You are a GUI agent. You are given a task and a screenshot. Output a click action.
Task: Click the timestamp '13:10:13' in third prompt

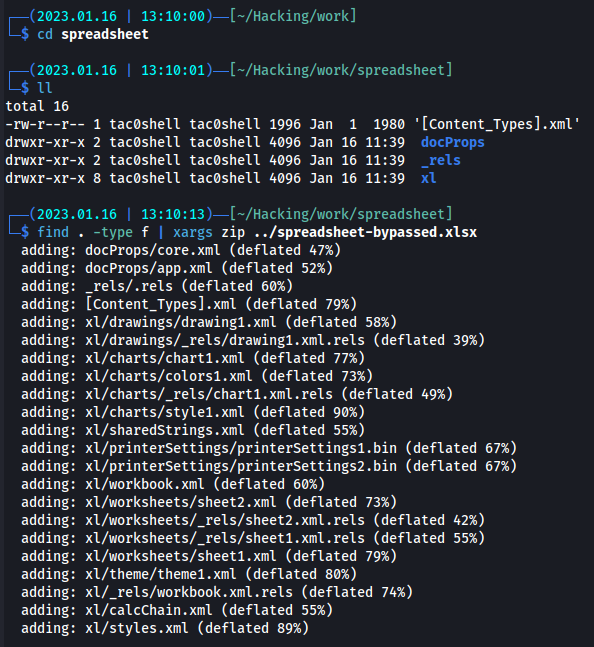tap(173, 214)
